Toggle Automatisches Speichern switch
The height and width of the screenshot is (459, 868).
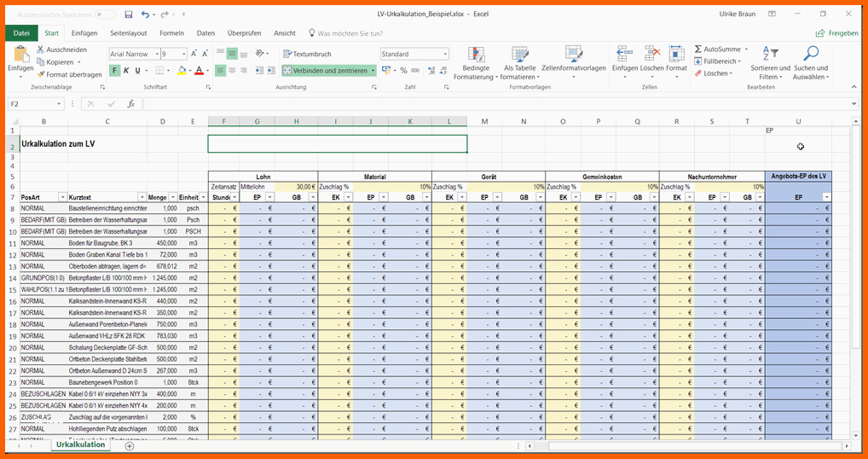click(105, 15)
